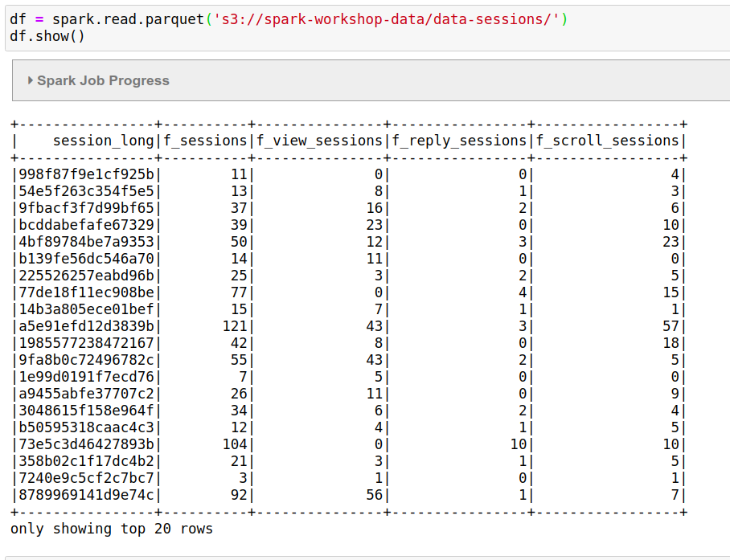Click the S3 path string 's3://spark-workshop-data/data-sessions/'
Screen dimensions: 730x560
(387, 19)
